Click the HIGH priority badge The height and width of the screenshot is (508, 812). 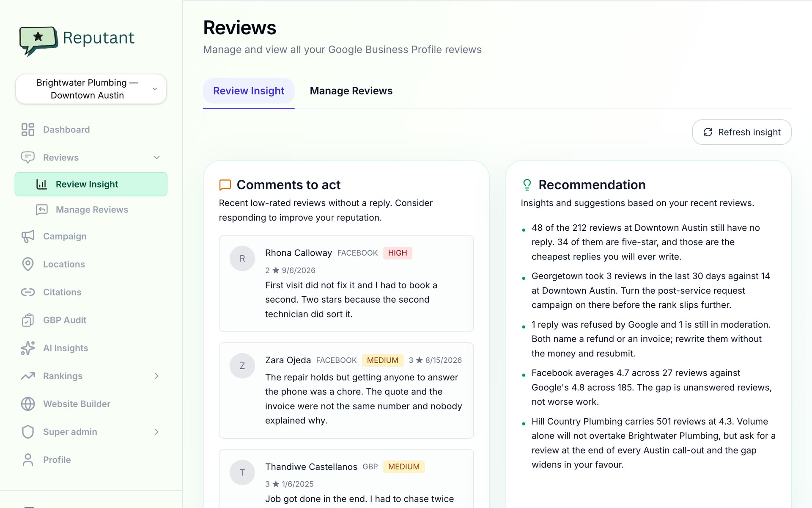(398, 253)
